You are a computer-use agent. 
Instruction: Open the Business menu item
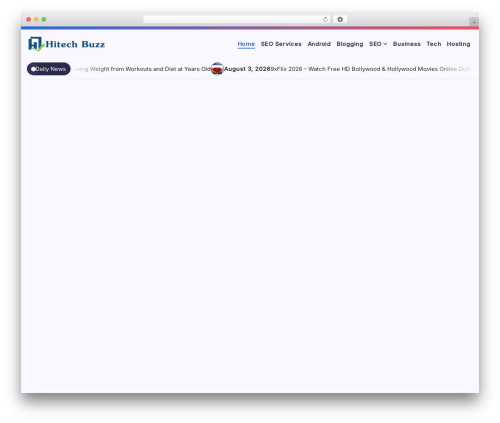(407, 44)
